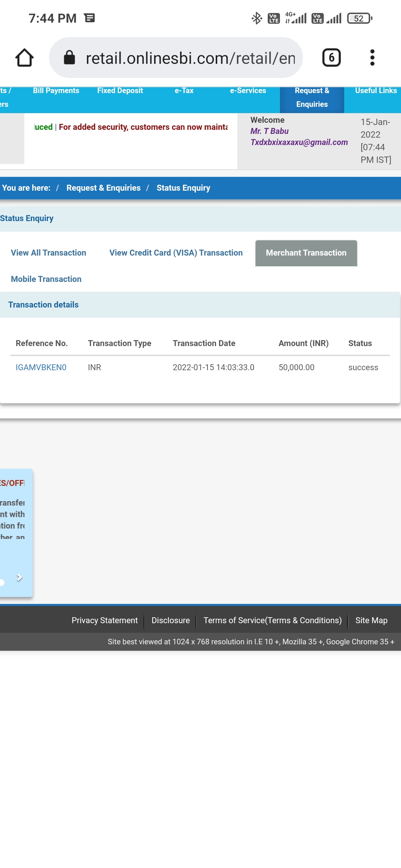Screen dimensions: 401x868
Task: Open the e-Services menu
Action: (x=248, y=91)
